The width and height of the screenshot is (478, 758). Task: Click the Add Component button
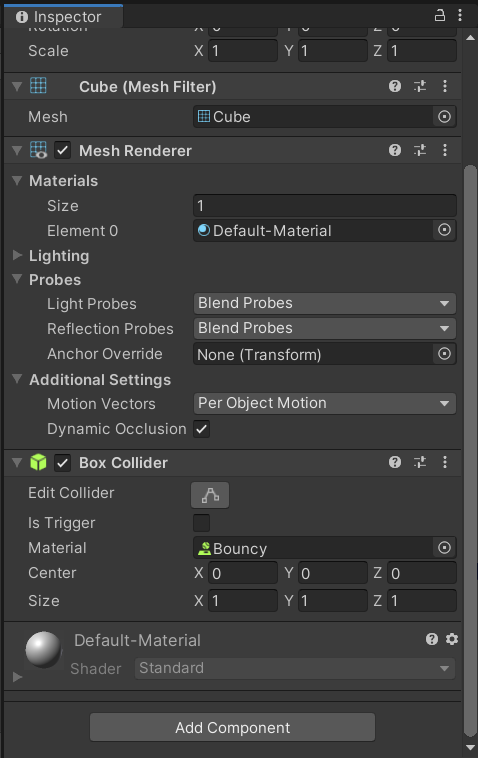tap(232, 727)
